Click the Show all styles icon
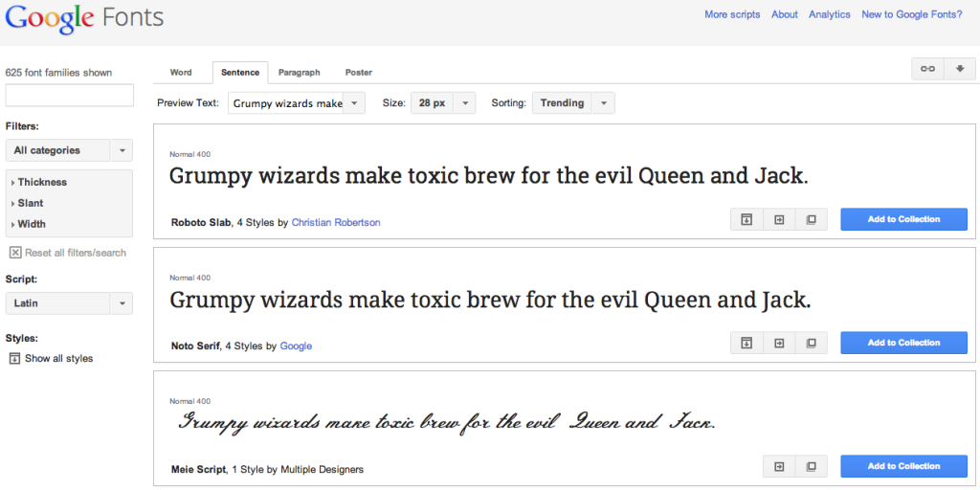 pyautogui.click(x=14, y=359)
